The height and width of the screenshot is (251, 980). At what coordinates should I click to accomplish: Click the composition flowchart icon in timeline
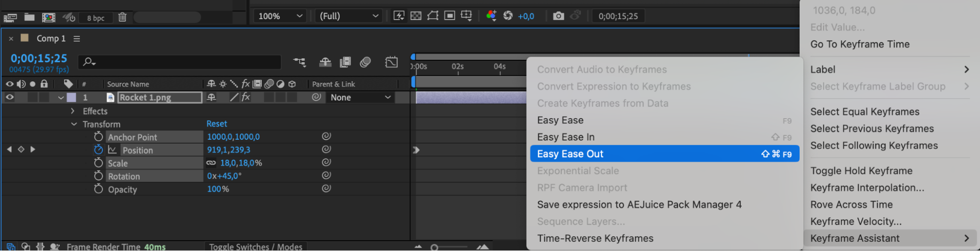[300, 62]
